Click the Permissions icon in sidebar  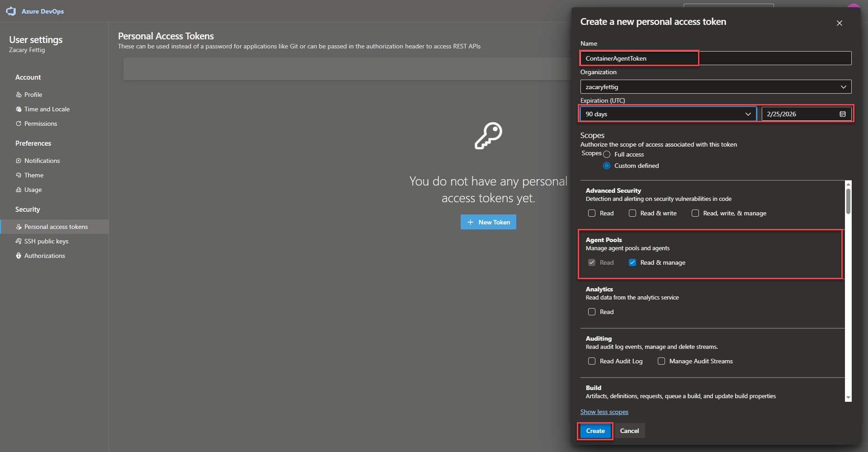19,124
